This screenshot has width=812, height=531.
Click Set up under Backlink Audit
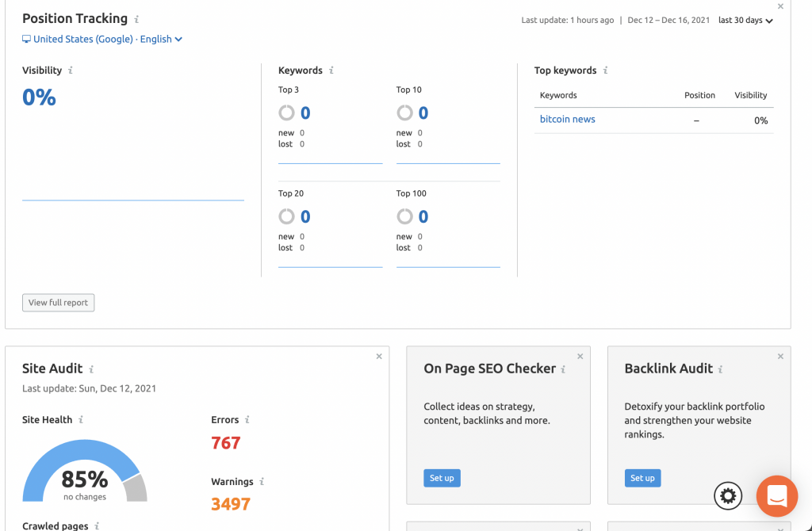point(642,478)
